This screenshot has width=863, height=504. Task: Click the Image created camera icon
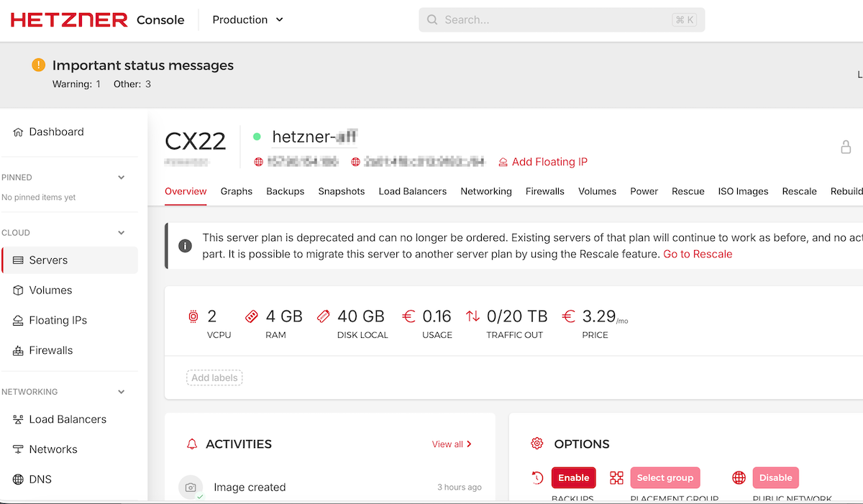coord(191,487)
